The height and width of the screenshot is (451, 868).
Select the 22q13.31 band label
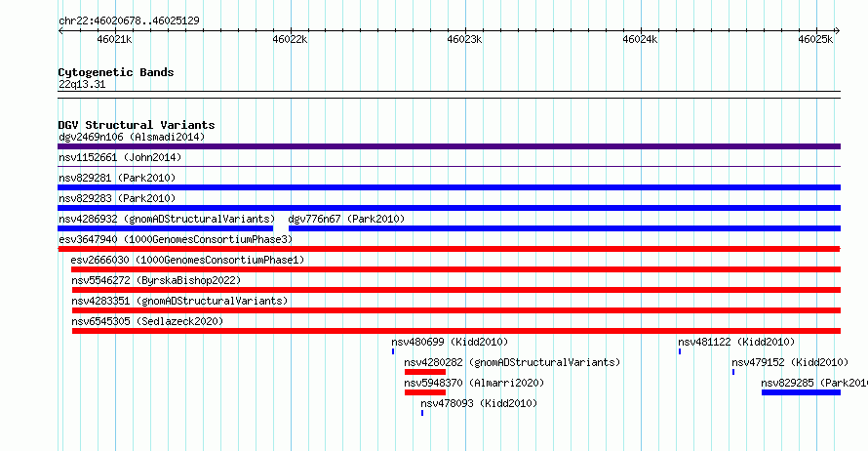click(x=82, y=84)
